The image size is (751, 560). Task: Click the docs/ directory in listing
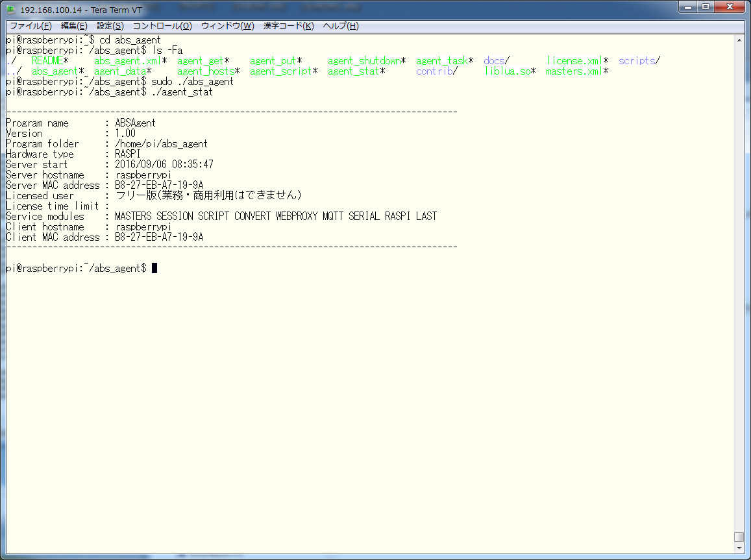pos(494,61)
